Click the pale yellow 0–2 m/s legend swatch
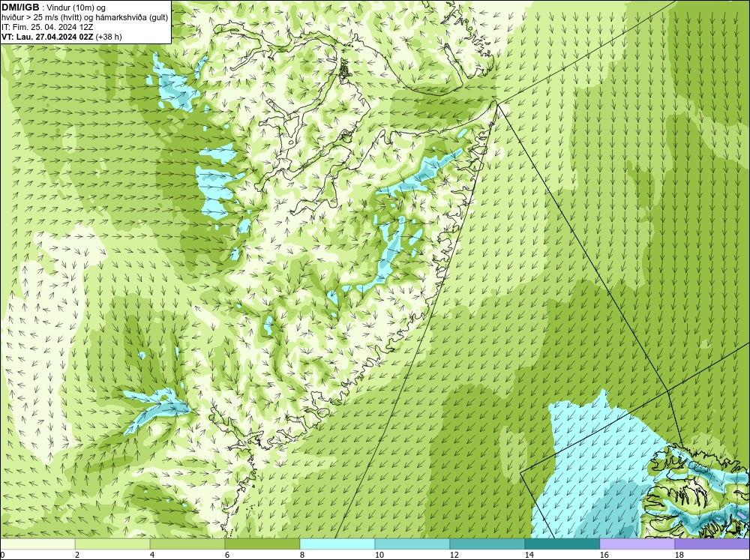The width and height of the screenshot is (750, 560). 37,544
